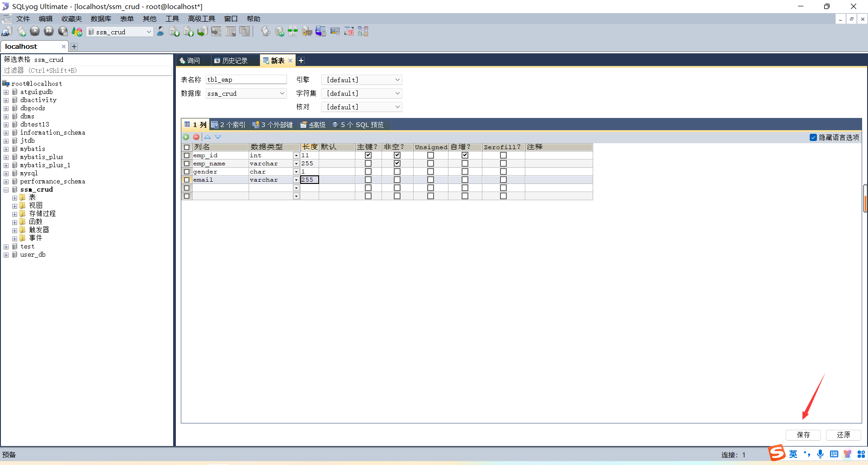
Task: Select the test database in tree
Action: point(27,247)
